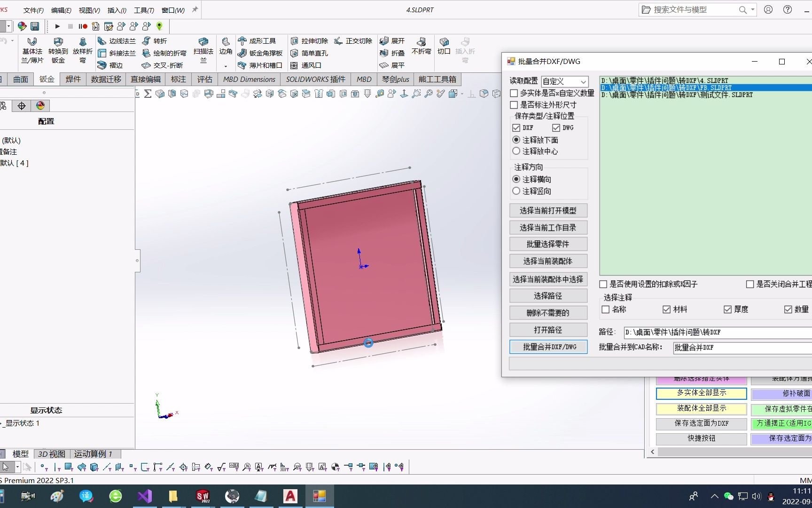Click Normal Cut (正交切除) tool
The width and height of the screenshot is (812, 508).
click(353, 41)
